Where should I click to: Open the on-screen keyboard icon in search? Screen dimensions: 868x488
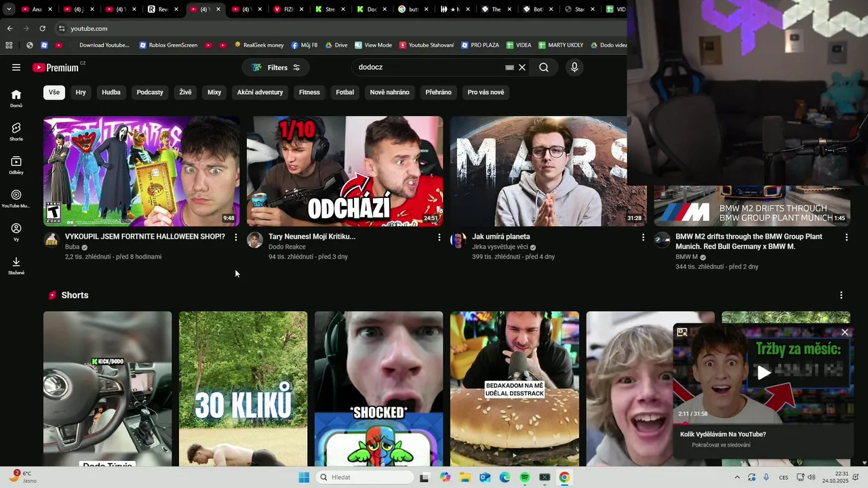point(509,67)
